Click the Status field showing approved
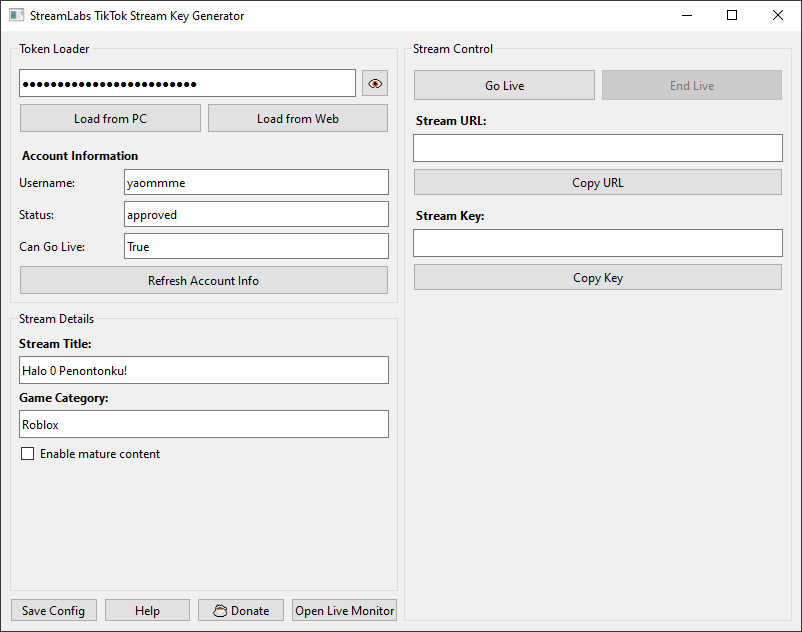The image size is (802, 632). click(256, 214)
